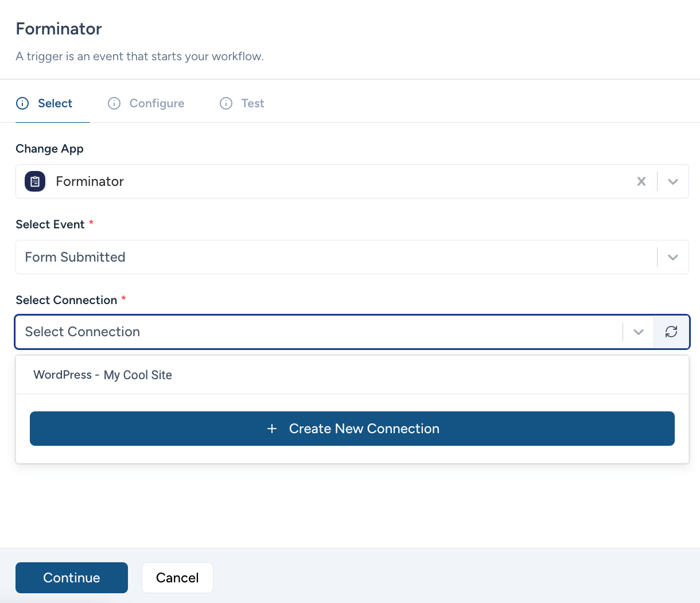
Task: Click the info icon beside Configure
Action: point(114,103)
